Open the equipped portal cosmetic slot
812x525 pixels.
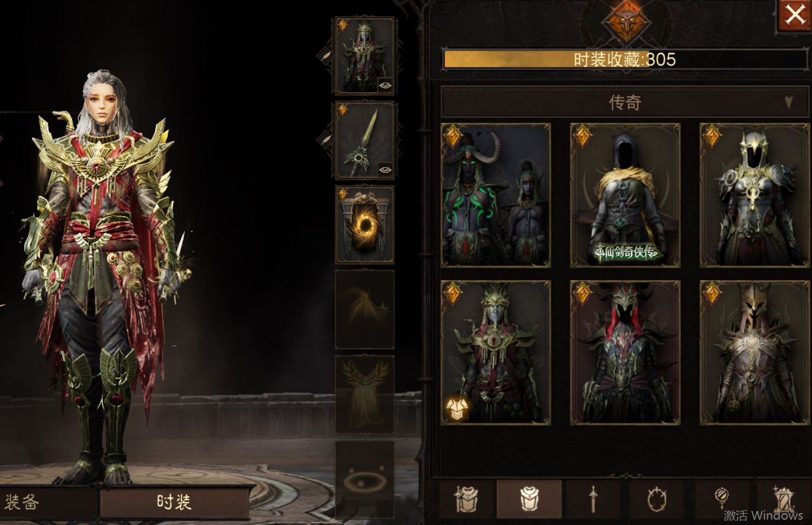[x=365, y=225]
